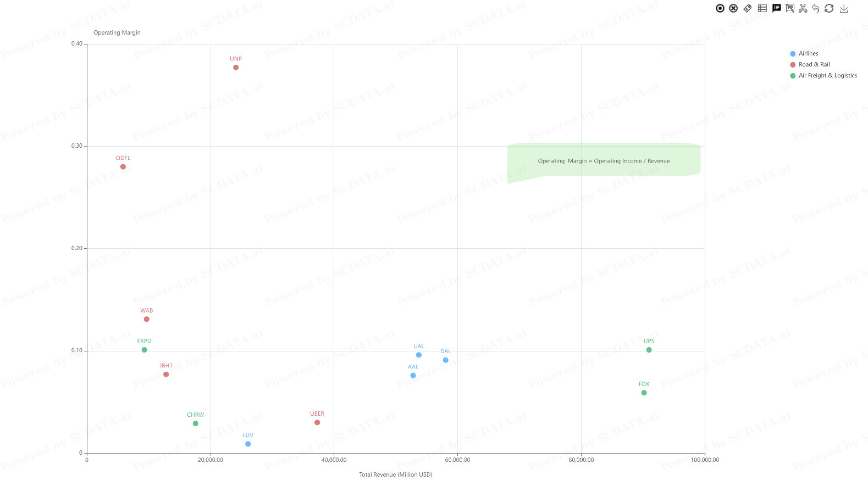Image resolution: width=868 pixels, height=486 pixels.
Task: Click the UNP data point
Action: pyautogui.click(x=236, y=68)
